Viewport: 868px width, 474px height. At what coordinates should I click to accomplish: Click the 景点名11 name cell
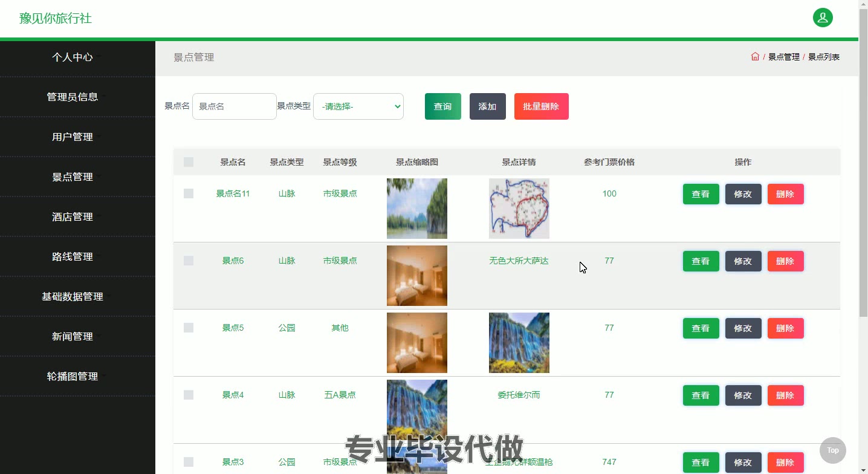233,193
